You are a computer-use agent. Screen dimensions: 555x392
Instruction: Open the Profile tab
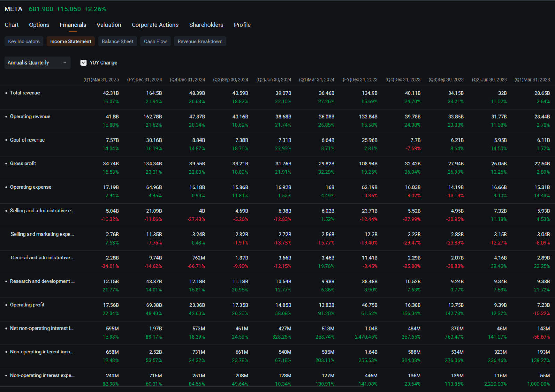(242, 25)
